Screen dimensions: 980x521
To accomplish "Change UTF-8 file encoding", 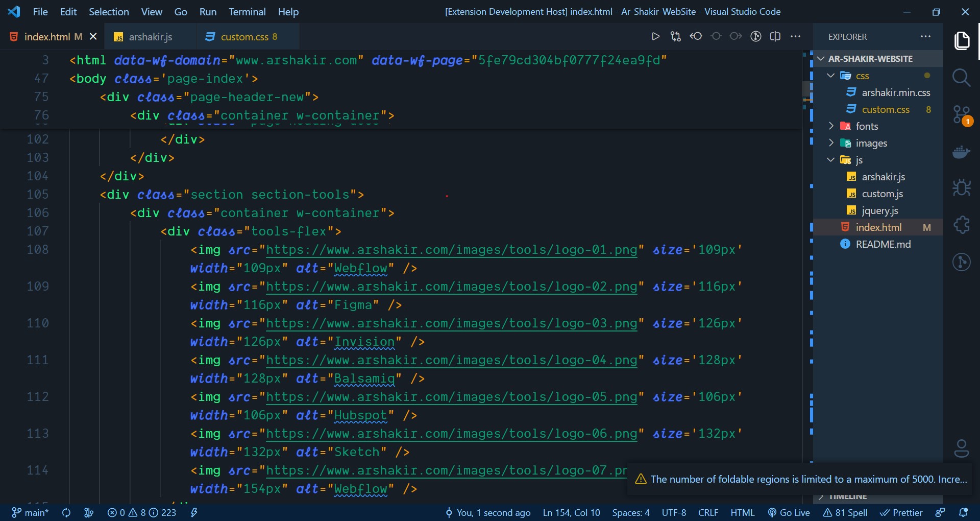I will pos(674,512).
